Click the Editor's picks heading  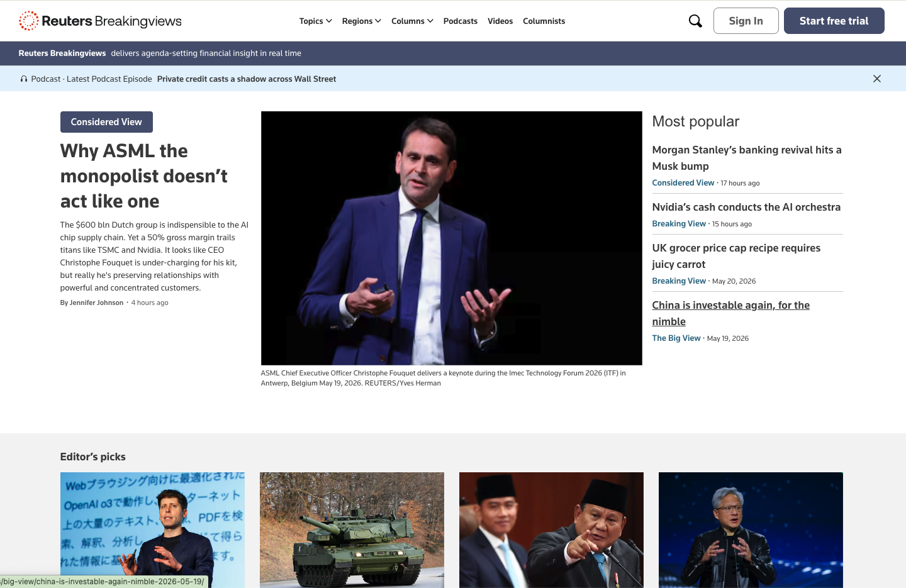tap(93, 457)
